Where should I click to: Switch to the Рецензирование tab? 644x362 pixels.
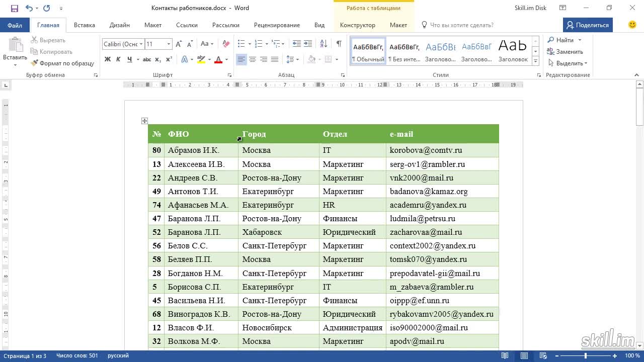[x=277, y=25]
